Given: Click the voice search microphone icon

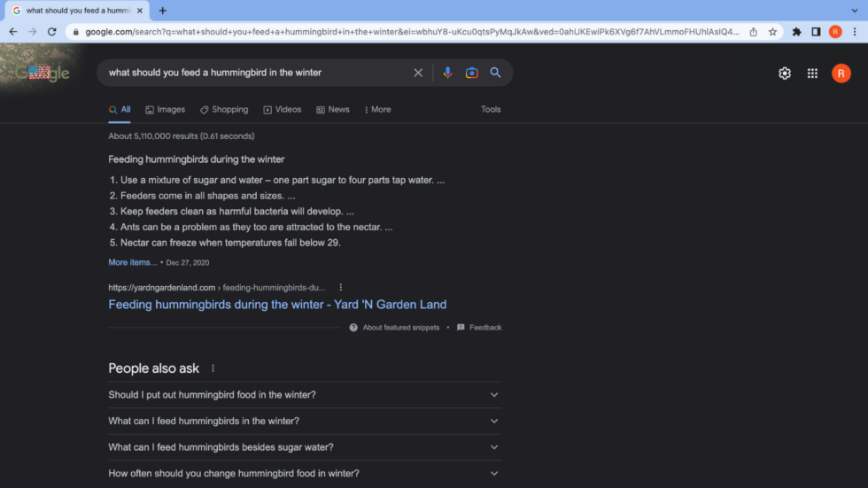Looking at the screenshot, I should [447, 73].
